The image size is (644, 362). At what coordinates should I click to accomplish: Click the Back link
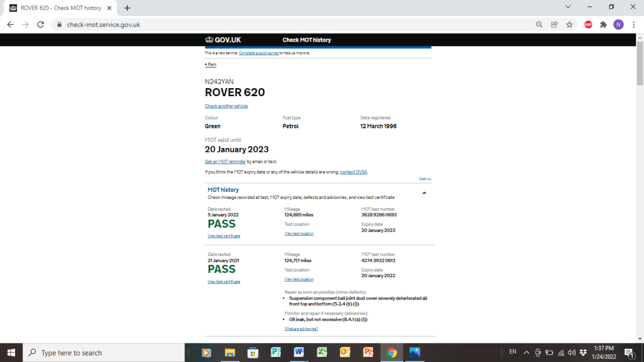tap(211, 64)
